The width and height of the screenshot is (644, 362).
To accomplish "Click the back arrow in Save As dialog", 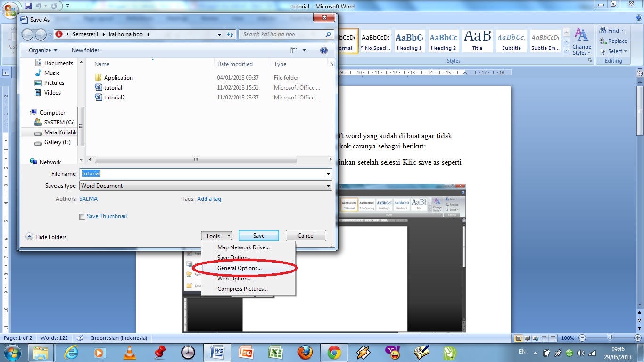I will (28, 34).
